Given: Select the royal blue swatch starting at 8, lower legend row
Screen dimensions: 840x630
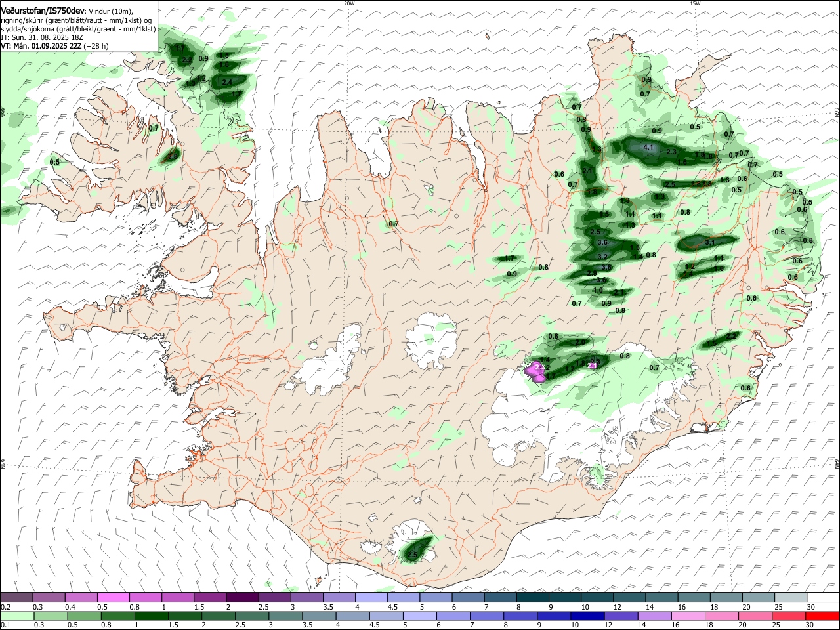Looking at the screenshot, I should click(x=520, y=616).
